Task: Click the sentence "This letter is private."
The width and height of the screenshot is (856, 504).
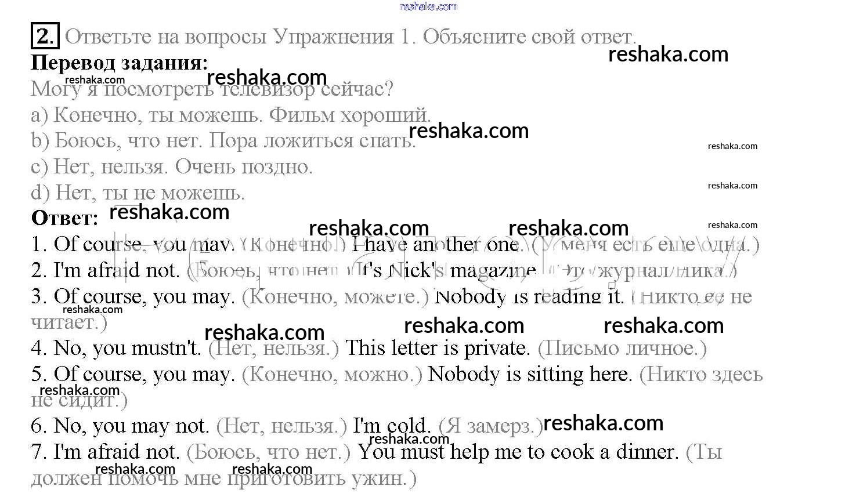Action: pyautogui.click(x=438, y=348)
